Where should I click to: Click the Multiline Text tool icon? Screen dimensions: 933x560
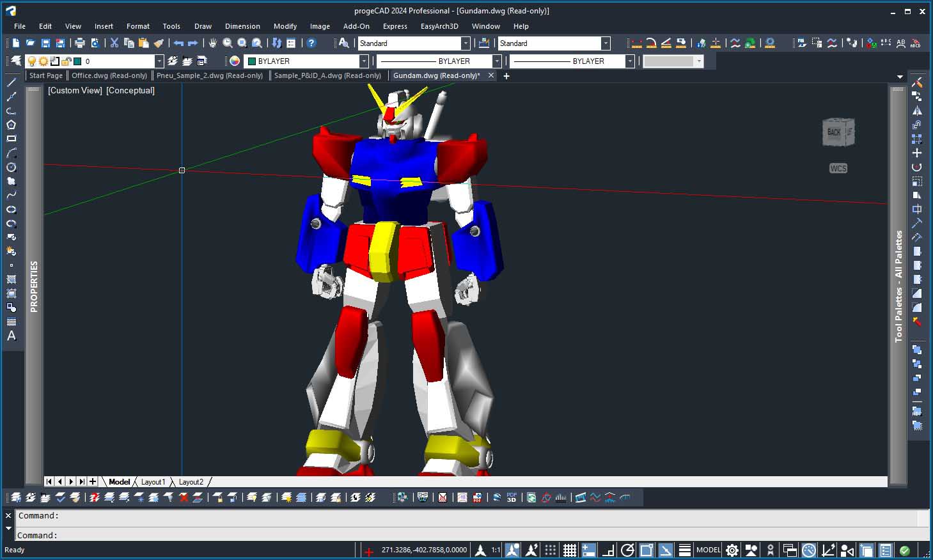[x=11, y=336]
